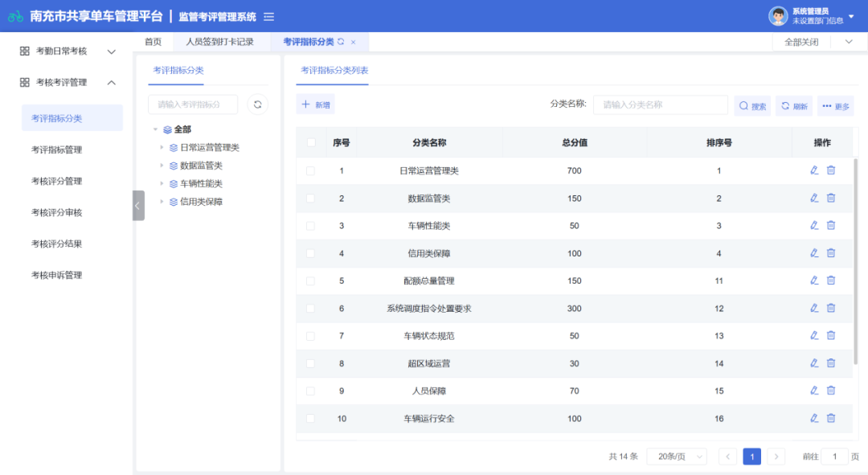Check the box for row 数据监管类

click(x=310, y=199)
